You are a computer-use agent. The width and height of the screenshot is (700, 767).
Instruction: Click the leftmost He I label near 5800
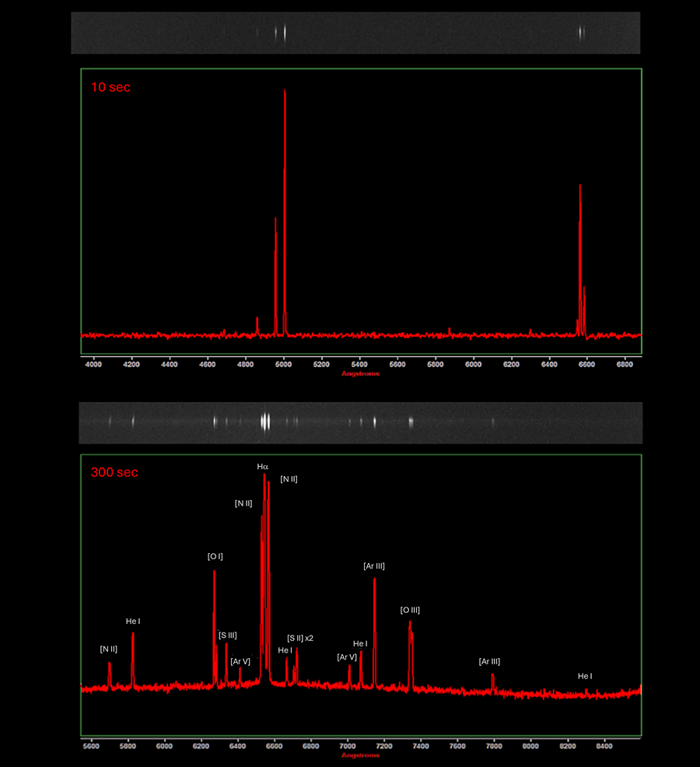133,622
